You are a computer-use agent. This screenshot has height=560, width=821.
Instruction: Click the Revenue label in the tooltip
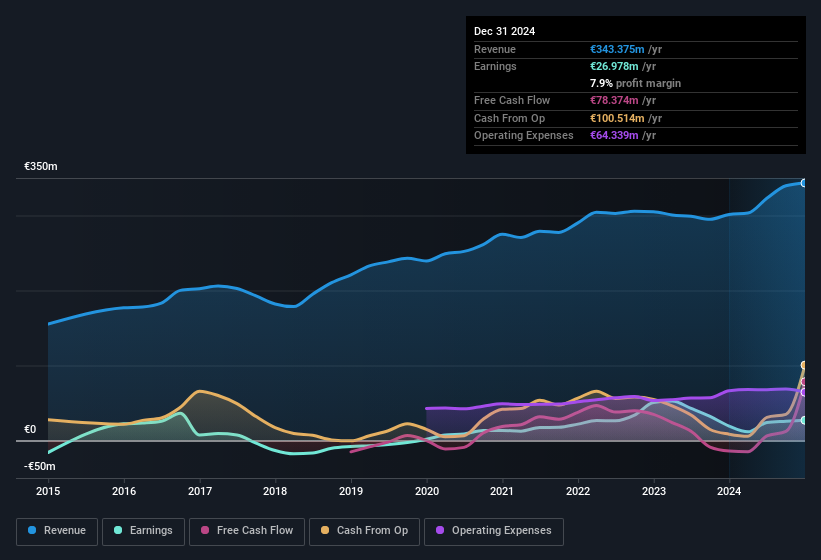point(495,49)
